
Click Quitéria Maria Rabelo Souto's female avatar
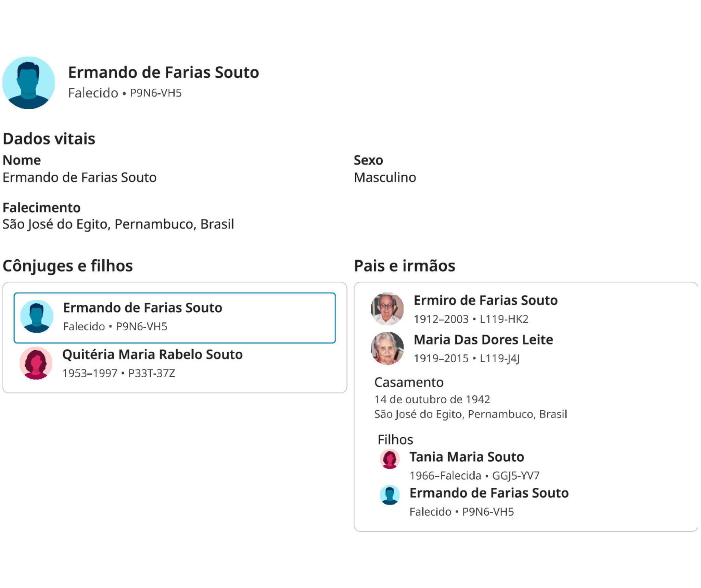tap(36, 363)
